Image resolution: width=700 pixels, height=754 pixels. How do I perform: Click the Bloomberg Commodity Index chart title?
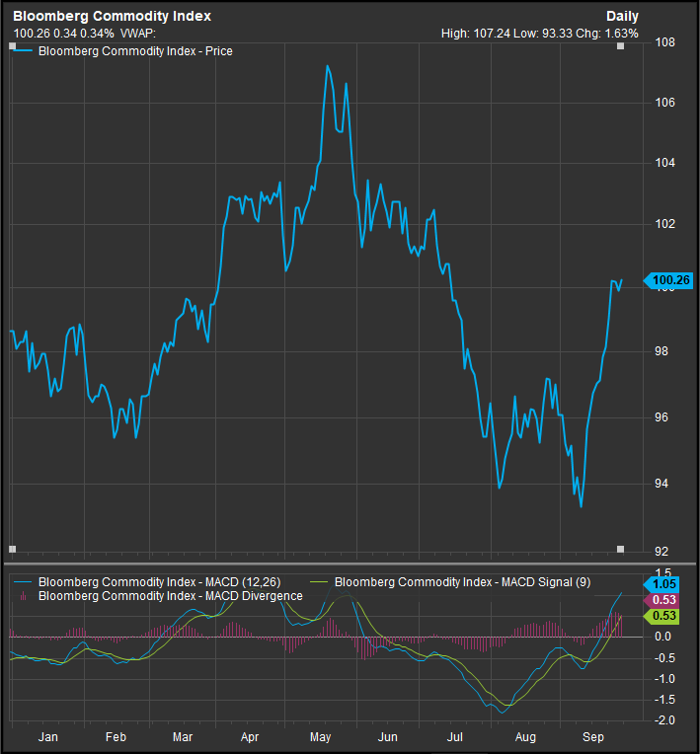112,16
